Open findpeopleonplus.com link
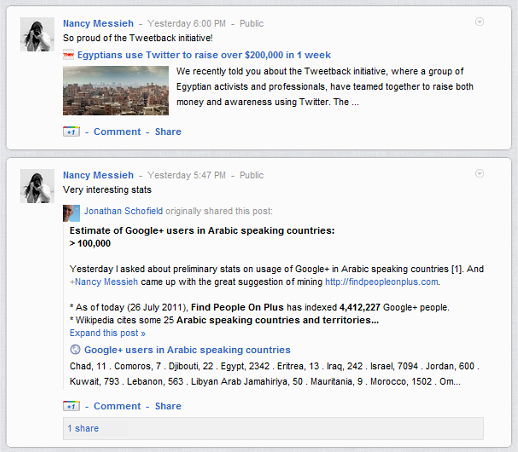Screen dimensions: 518x452 coord(382,282)
